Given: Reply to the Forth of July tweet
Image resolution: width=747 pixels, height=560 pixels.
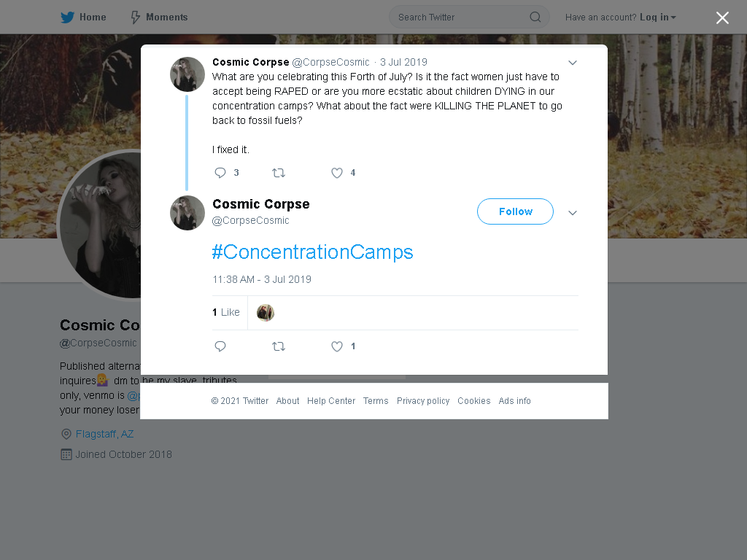Looking at the screenshot, I should (x=220, y=173).
